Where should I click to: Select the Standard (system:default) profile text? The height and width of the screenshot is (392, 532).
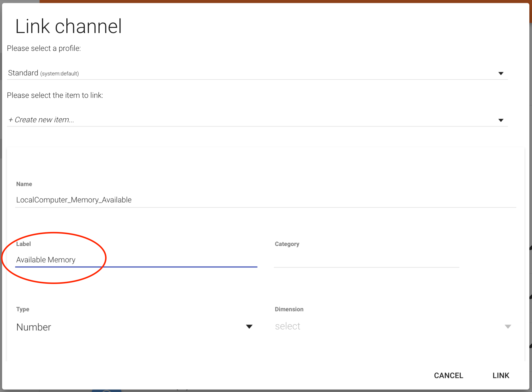click(x=43, y=73)
